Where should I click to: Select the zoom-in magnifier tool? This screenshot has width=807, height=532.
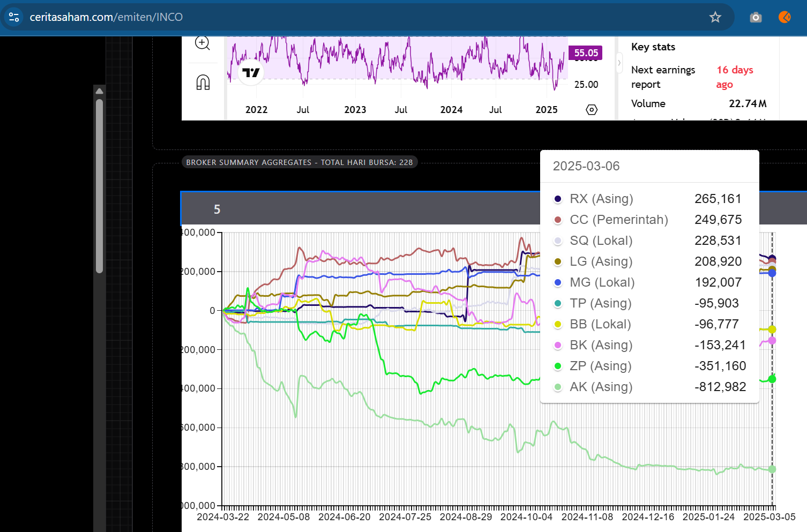(x=203, y=43)
